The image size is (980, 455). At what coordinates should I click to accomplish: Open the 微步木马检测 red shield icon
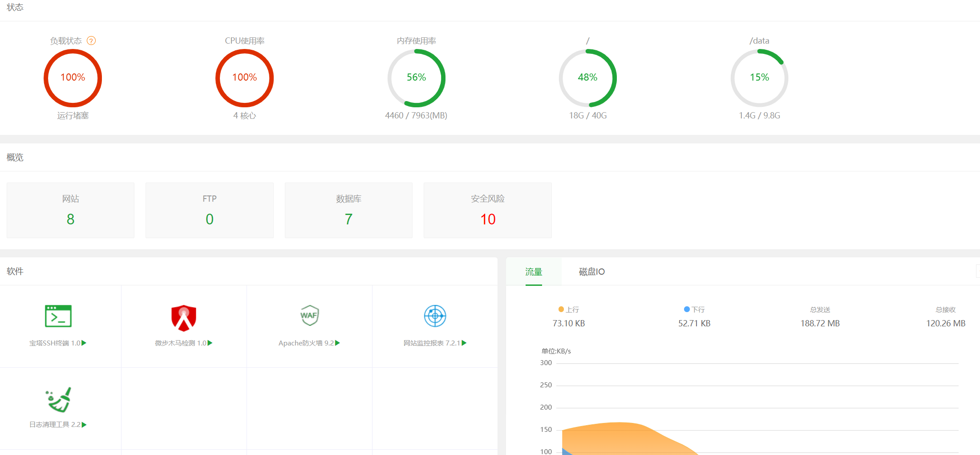(x=184, y=318)
